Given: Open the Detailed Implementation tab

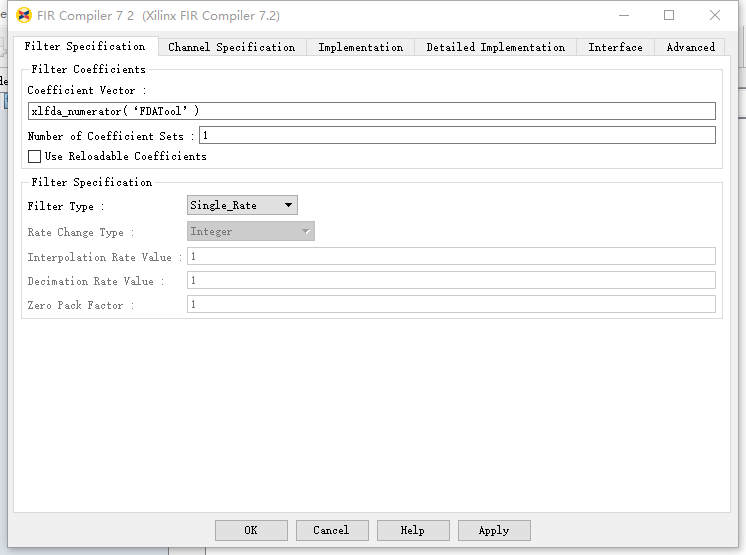Looking at the screenshot, I should coord(495,47).
